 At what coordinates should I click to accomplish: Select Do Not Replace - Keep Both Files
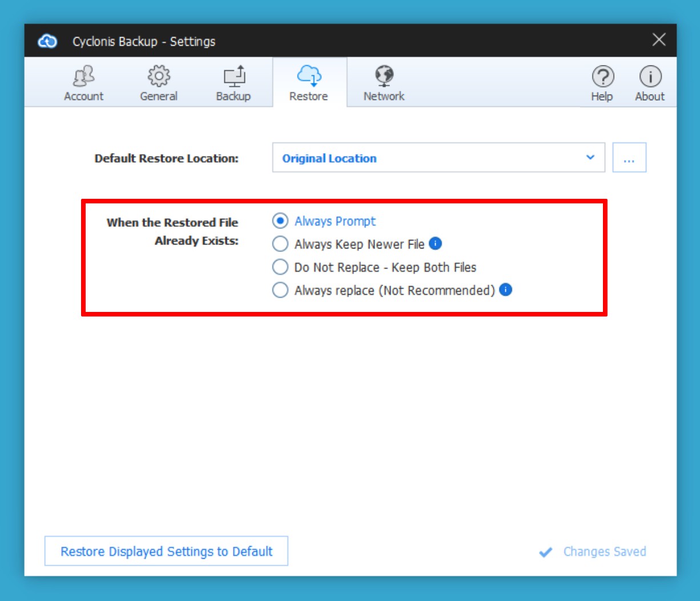(280, 267)
